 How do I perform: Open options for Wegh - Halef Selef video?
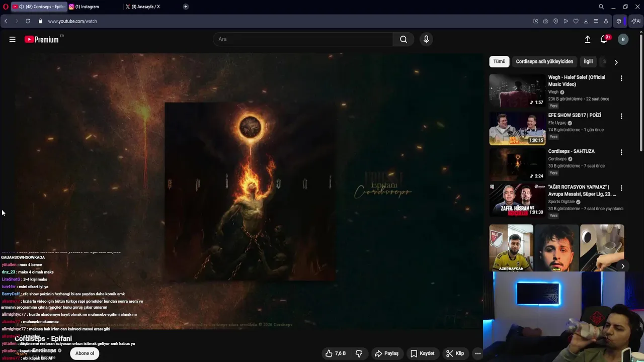point(621,78)
